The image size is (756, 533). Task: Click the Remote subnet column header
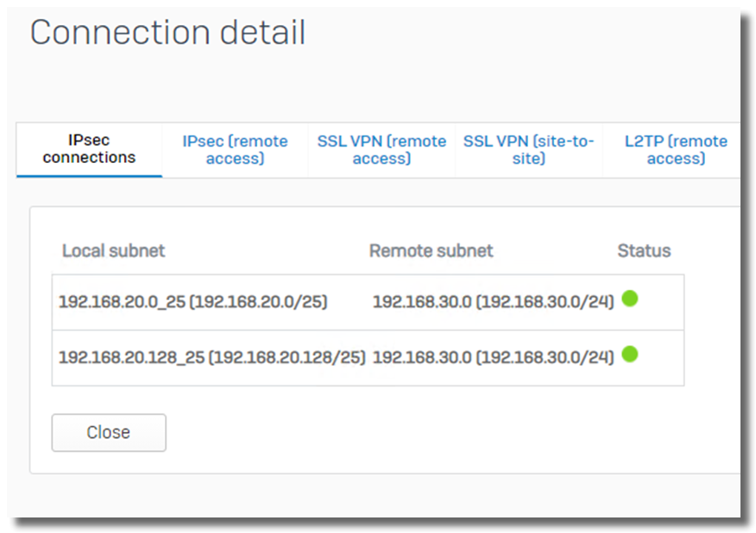click(431, 251)
